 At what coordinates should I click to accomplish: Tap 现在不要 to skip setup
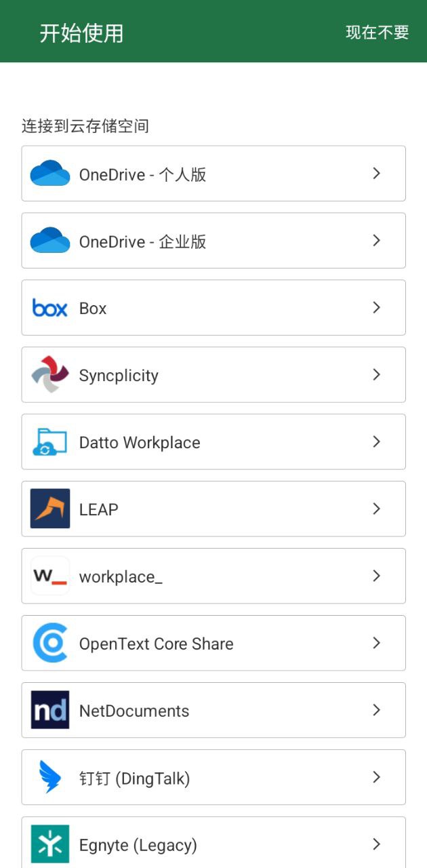point(378,33)
